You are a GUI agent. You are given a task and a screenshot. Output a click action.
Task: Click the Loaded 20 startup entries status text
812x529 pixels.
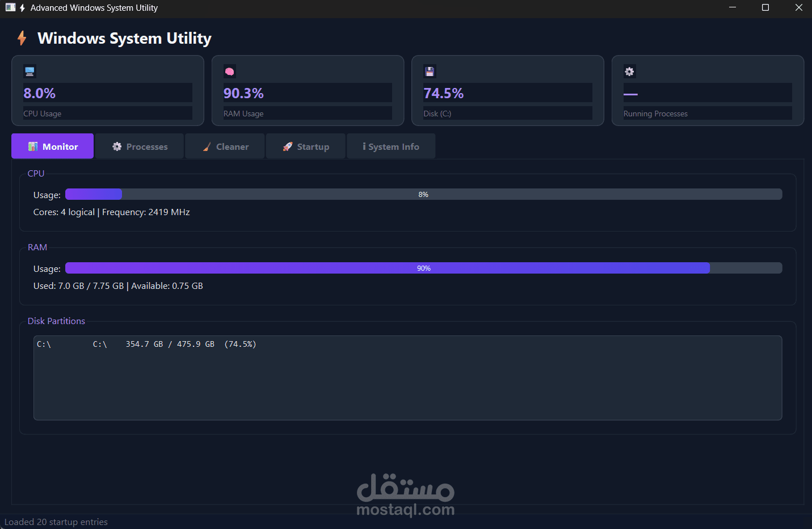(56, 522)
